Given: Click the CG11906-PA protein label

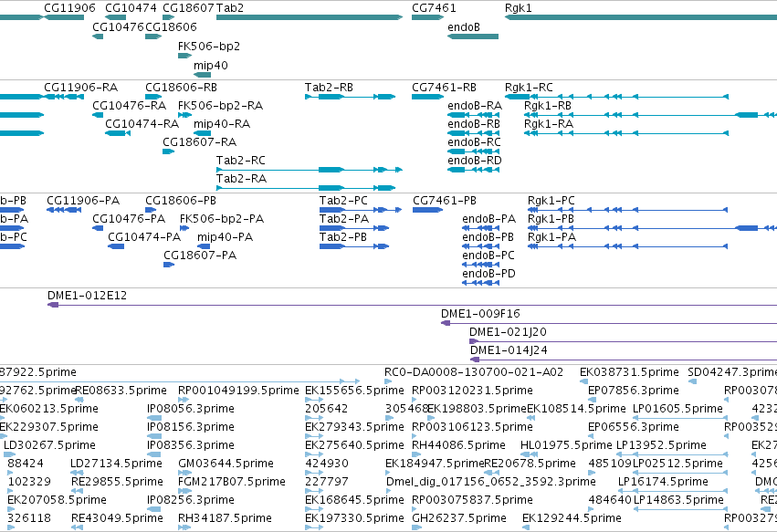Looking at the screenshot, I should (83, 201).
